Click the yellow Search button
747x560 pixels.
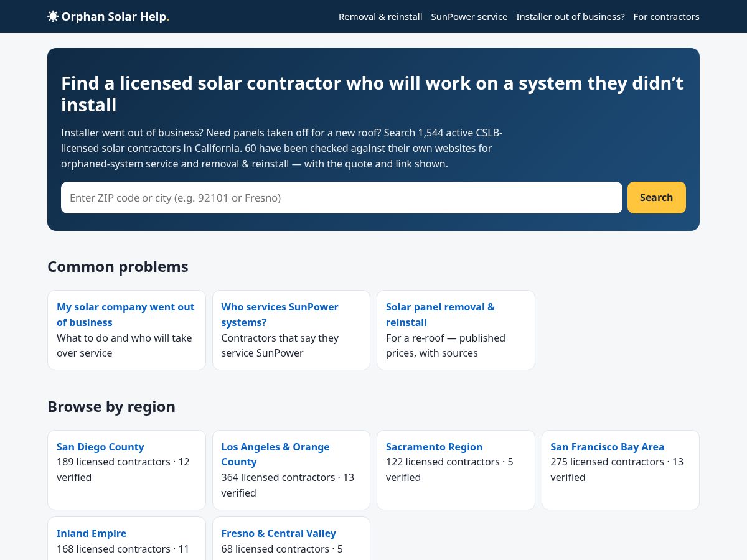point(657,198)
